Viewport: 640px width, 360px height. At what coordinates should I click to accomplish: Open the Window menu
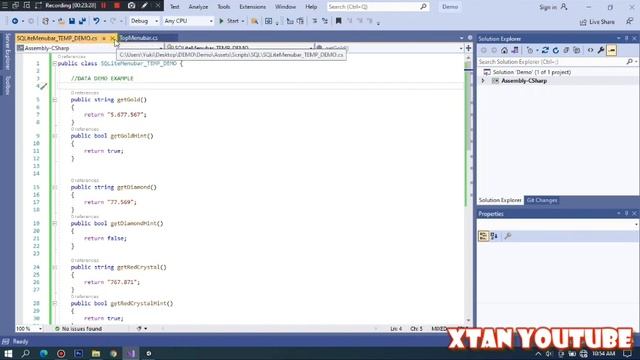tap(285, 7)
